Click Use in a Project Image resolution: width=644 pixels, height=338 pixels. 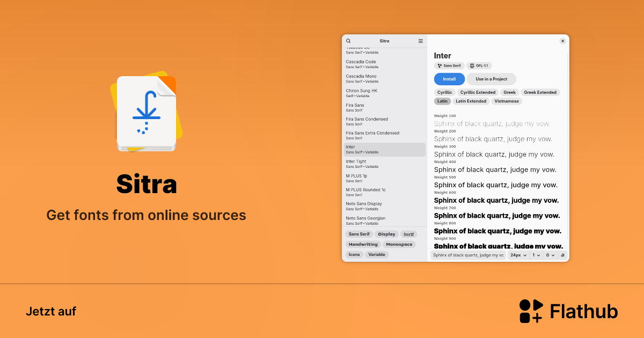tap(491, 79)
